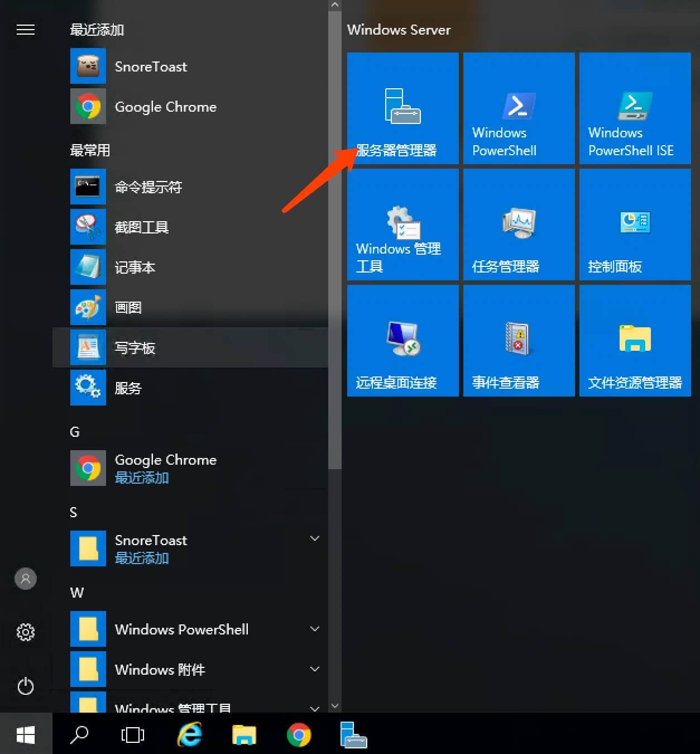Click the hamburger menu icon at top left
Image resolution: width=700 pixels, height=754 pixels.
pos(26,30)
